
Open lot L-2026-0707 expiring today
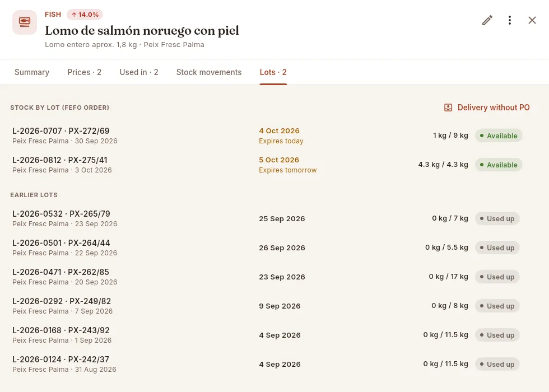[269, 136]
